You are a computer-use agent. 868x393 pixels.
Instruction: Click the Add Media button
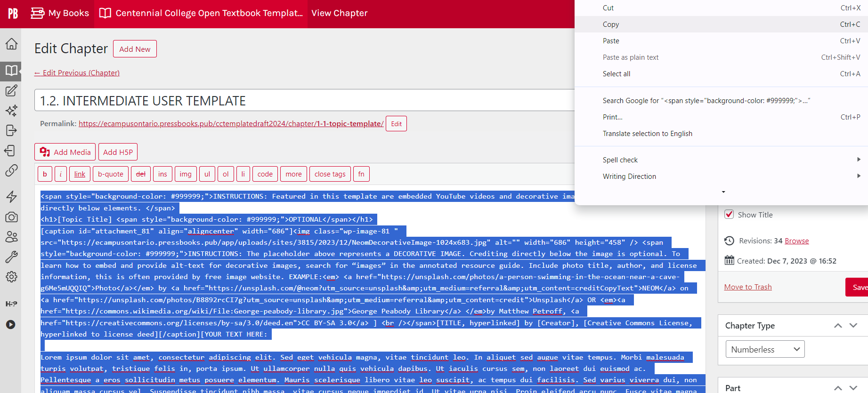pyautogui.click(x=65, y=152)
